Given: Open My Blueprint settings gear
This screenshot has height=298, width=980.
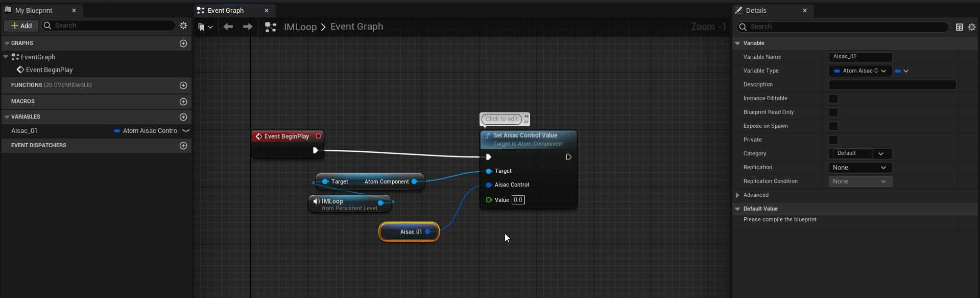Looking at the screenshot, I should 183,26.
